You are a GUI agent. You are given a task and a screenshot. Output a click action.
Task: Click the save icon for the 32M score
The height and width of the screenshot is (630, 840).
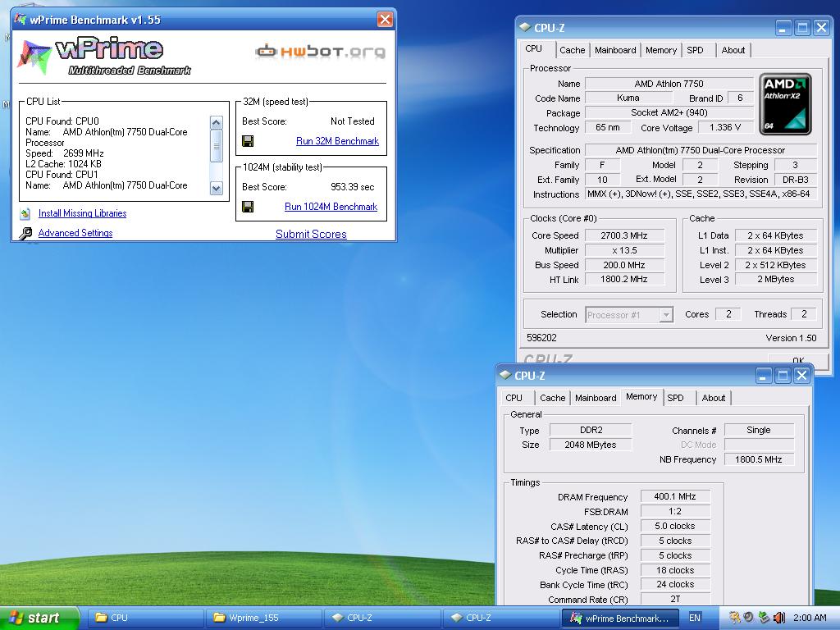point(248,141)
